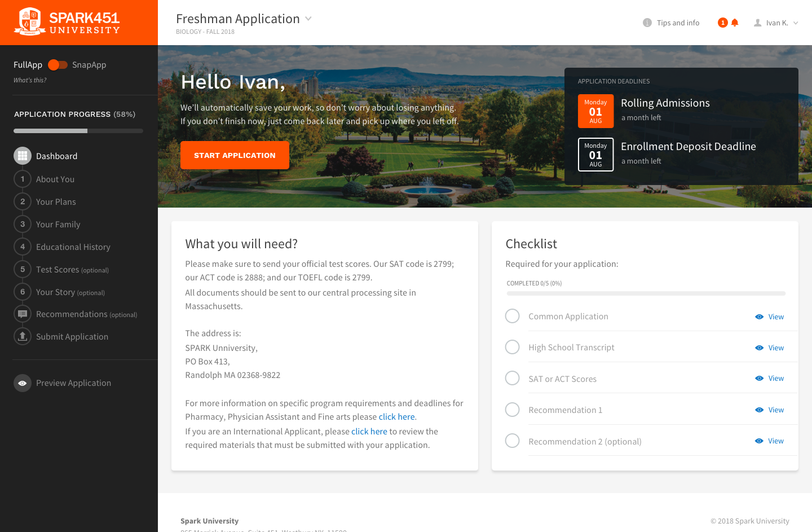
Task: Click the notification bell icon
Action: [x=734, y=23]
